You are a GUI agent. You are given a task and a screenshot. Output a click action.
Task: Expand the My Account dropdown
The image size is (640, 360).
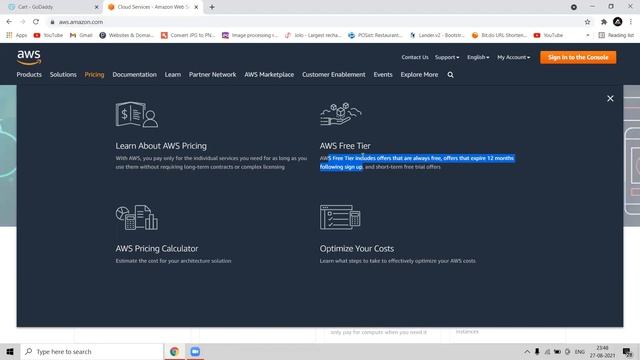click(513, 57)
